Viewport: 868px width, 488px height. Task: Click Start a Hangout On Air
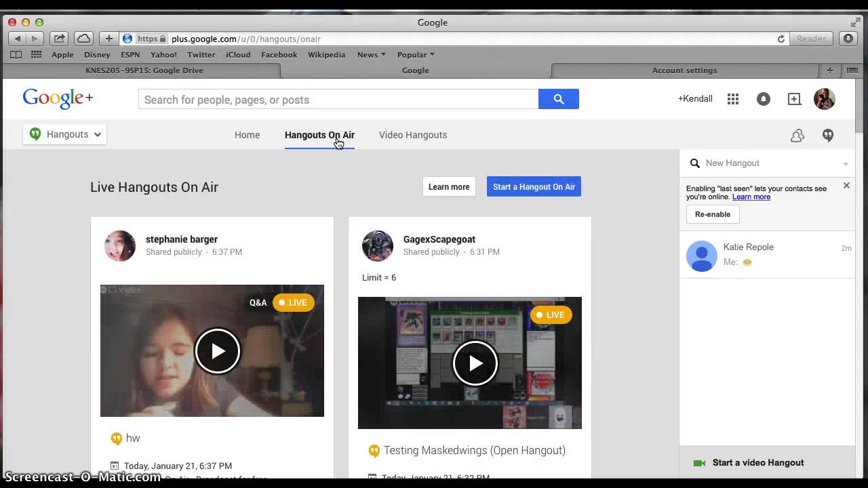(x=534, y=187)
